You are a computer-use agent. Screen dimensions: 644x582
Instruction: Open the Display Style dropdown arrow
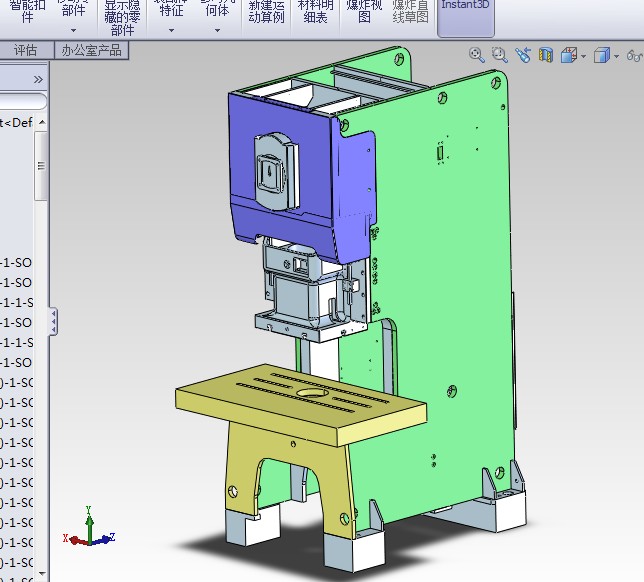coord(616,56)
